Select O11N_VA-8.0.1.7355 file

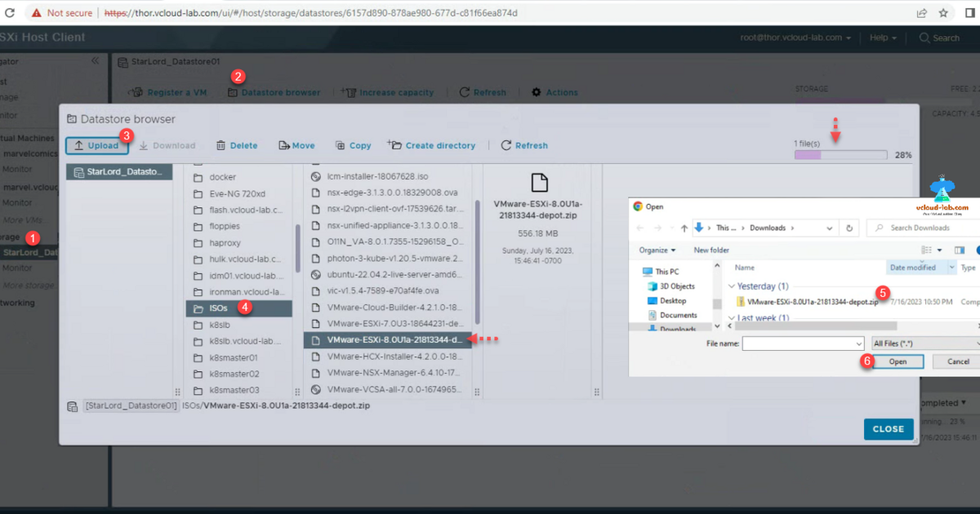(x=386, y=241)
